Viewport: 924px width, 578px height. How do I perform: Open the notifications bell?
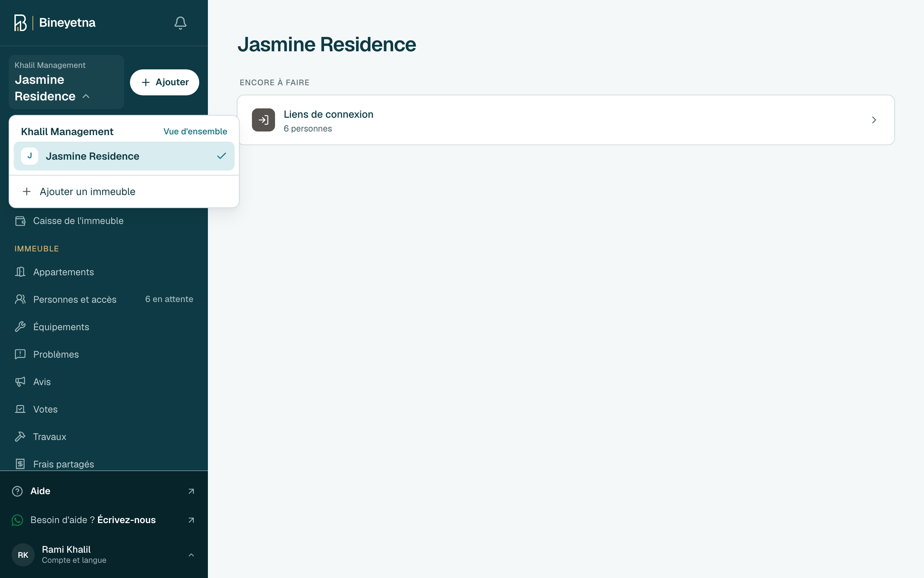point(180,23)
